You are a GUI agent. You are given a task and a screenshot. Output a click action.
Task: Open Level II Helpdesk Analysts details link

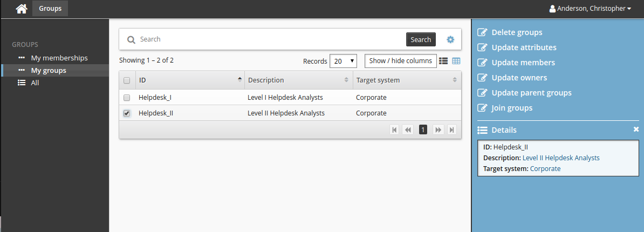point(560,158)
